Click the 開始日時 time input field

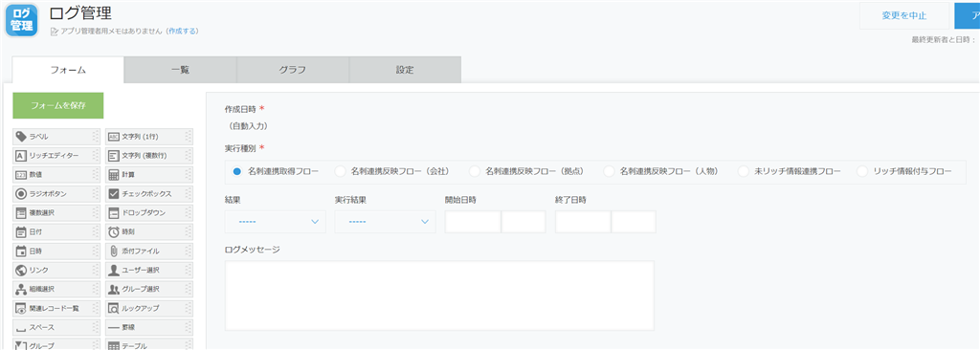[523, 222]
